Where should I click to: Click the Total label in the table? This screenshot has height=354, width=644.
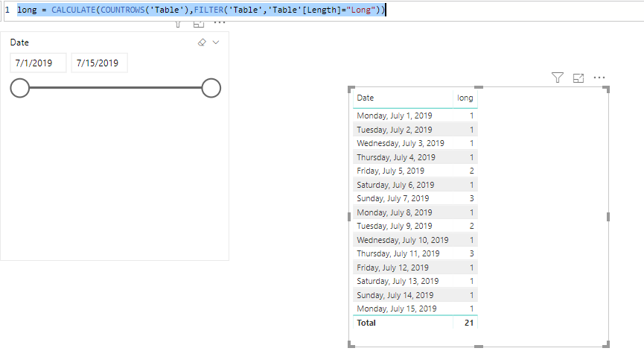point(366,323)
